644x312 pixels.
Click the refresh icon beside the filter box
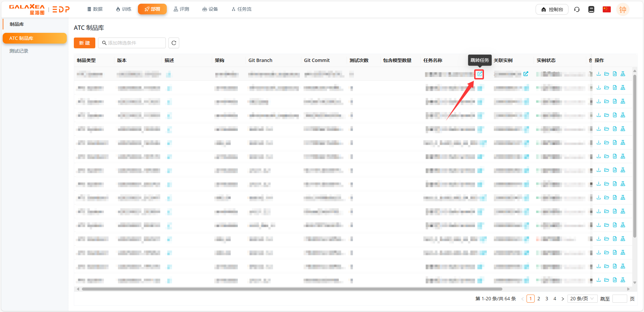(174, 43)
